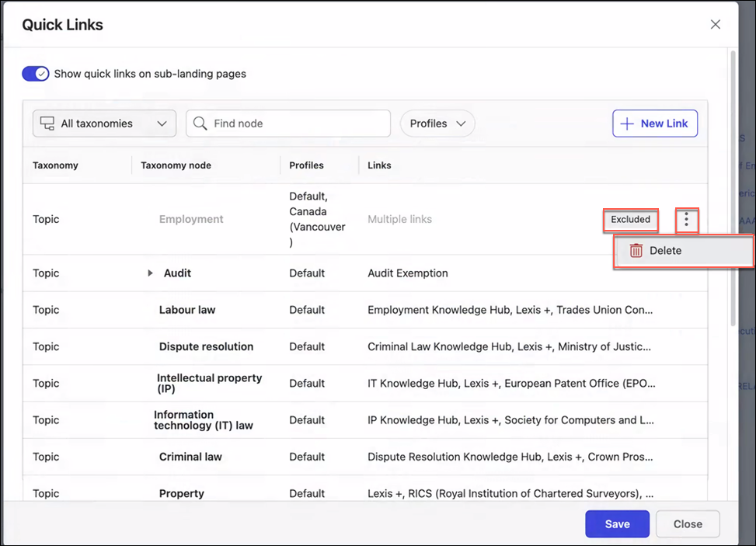Click the Audit Exemption link text
This screenshot has height=546, width=756.
point(408,273)
